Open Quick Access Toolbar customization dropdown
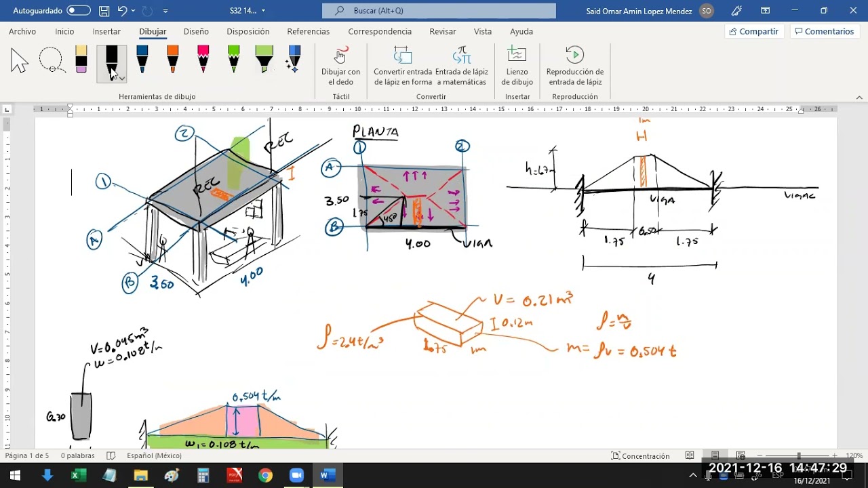This screenshot has width=868, height=488. [x=165, y=11]
